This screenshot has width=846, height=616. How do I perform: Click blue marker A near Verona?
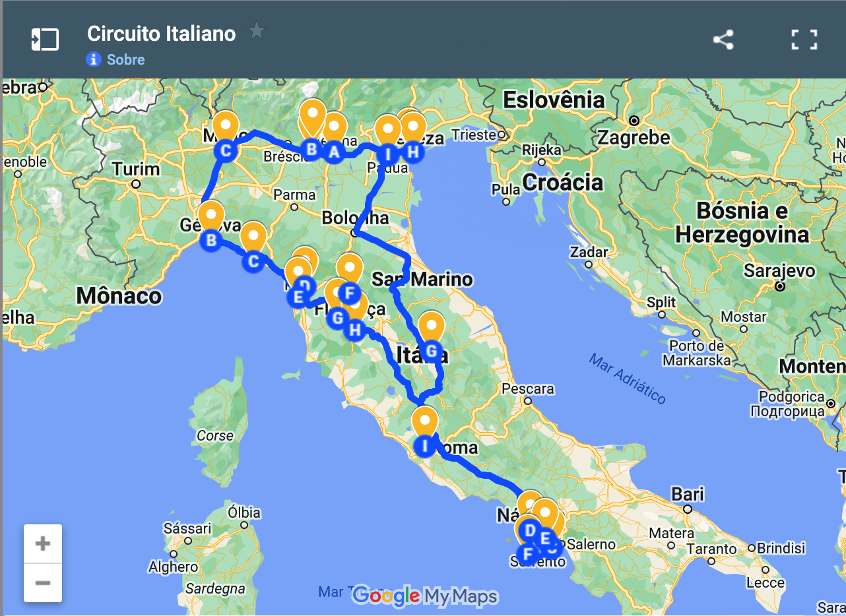(x=334, y=152)
